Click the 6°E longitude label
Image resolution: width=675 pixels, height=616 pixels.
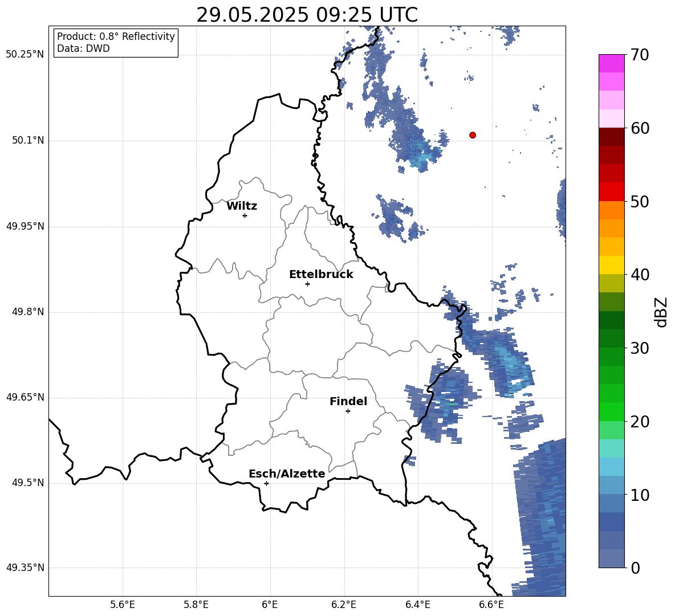(270, 605)
